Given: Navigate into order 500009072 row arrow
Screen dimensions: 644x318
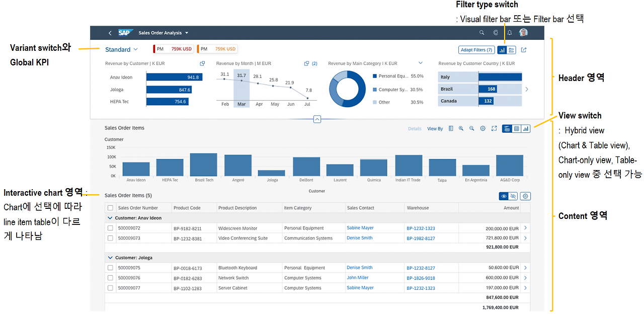Looking at the screenshot, I should pos(525,228).
